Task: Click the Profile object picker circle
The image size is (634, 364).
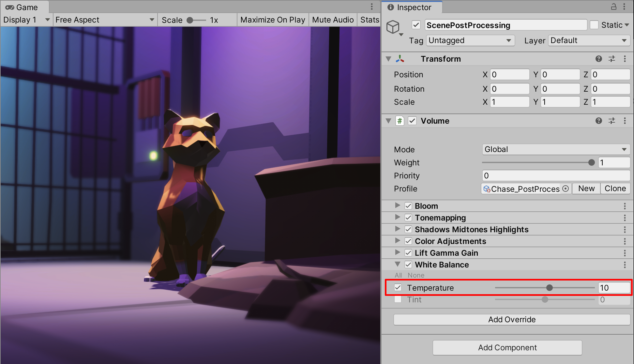Action: 566,189
